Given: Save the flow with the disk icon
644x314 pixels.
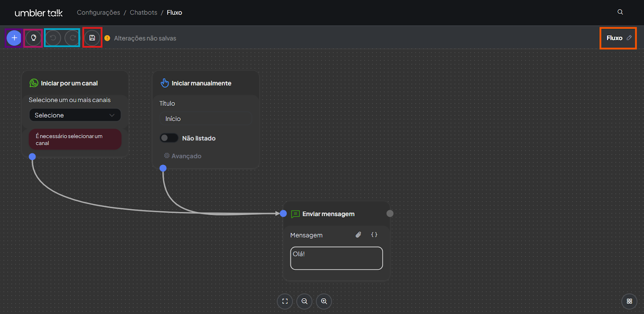Looking at the screenshot, I should coord(92,38).
